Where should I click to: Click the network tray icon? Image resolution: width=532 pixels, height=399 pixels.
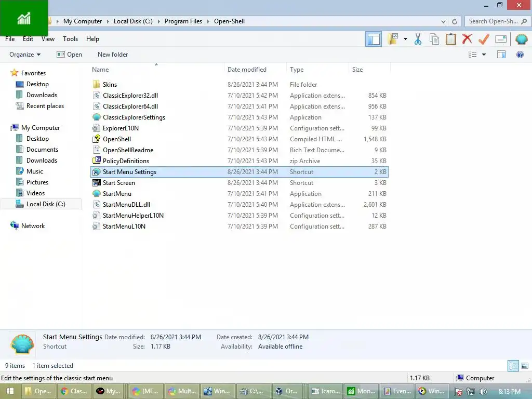point(471,392)
